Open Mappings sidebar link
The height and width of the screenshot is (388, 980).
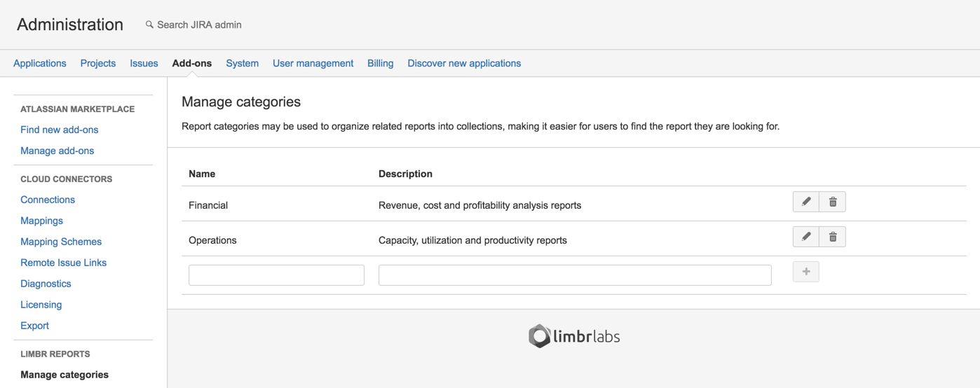pyautogui.click(x=42, y=221)
